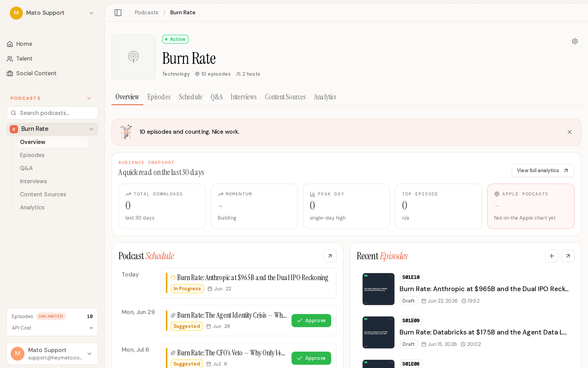Approve the Agent Identity Crisis episode
Image resolution: width=588 pixels, height=368 pixels.
pyautogui.click(x=311, y=321)
